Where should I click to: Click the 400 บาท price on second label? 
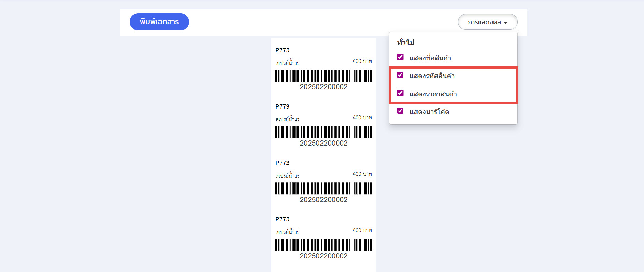(362, 118)
